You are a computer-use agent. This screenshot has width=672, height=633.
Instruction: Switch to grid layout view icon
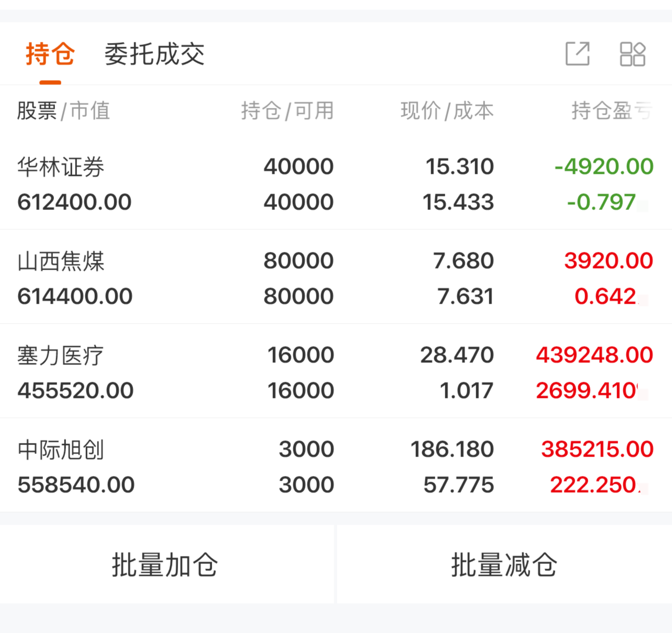click(x=632, y=54)
